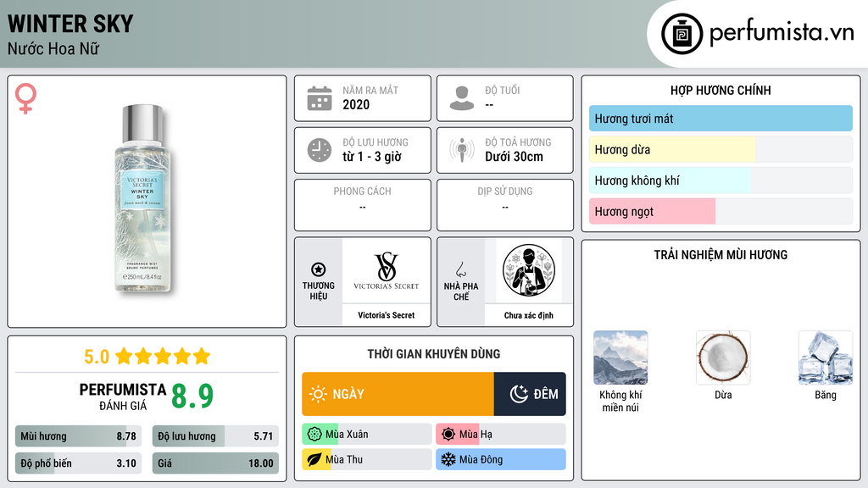Click the pink female gender symbol
Screen dimensions: 868x488
(25, 98)
